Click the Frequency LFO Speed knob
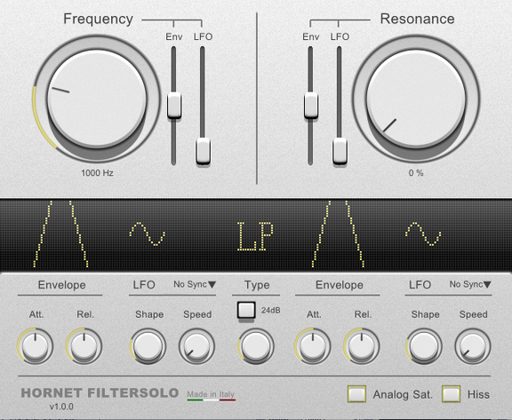Screen dimensions: 512x420 point(196,346)
